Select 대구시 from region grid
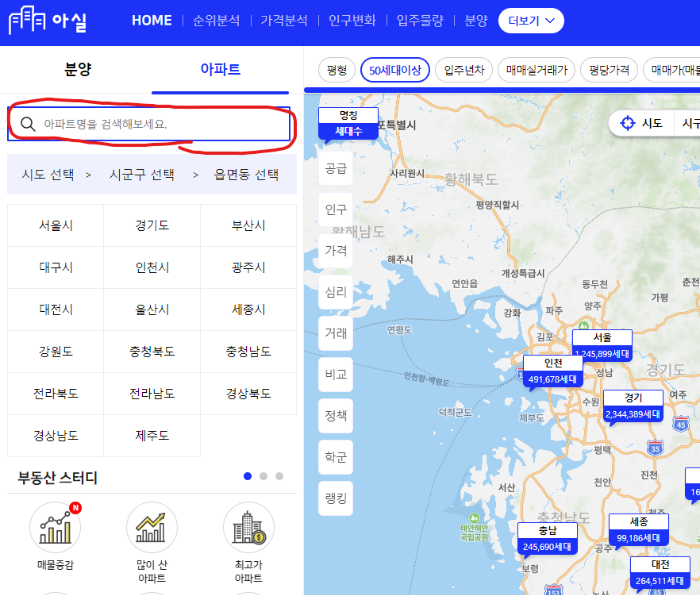 [x=55, y=267]
